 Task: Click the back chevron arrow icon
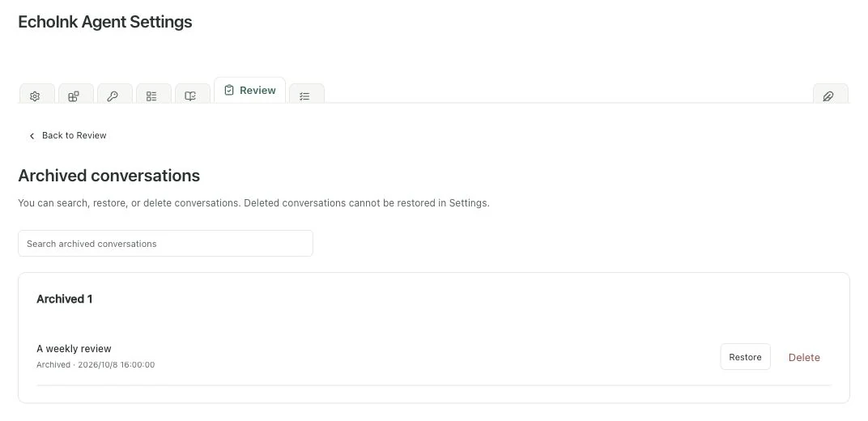point(32,136)
